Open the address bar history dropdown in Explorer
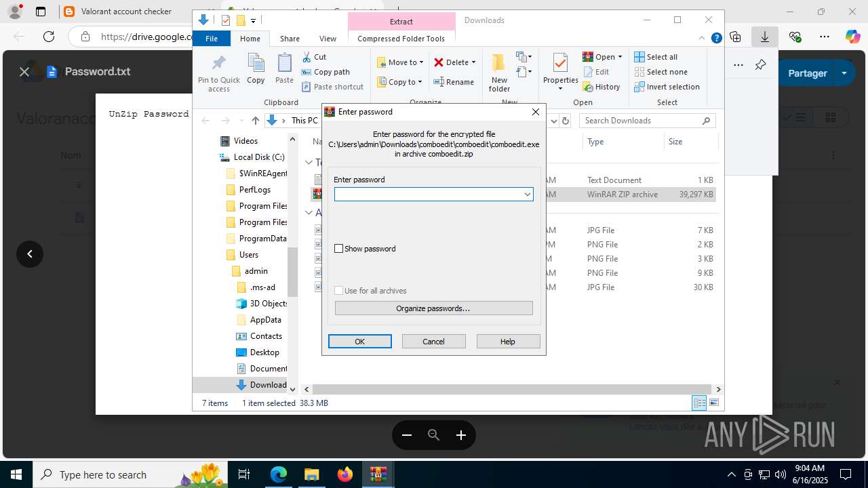Image resolution: width=868 pixels, height=488 pixels. click(554, 121)
